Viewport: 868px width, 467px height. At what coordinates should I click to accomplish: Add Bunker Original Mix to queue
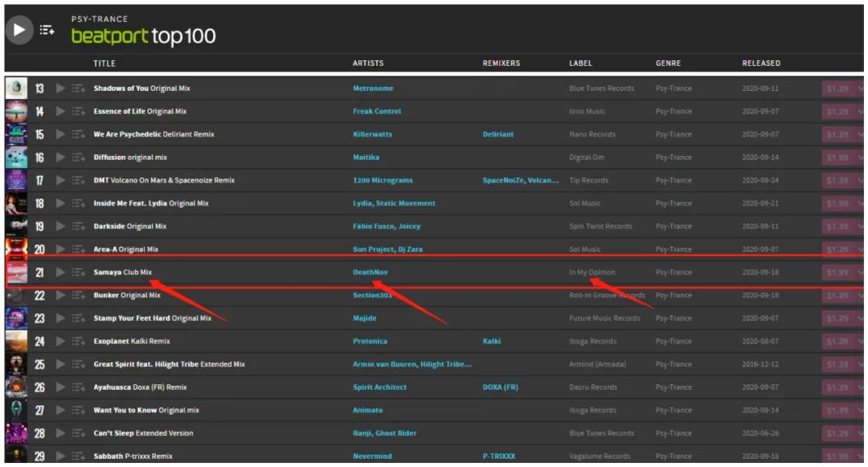click(78, 295)
